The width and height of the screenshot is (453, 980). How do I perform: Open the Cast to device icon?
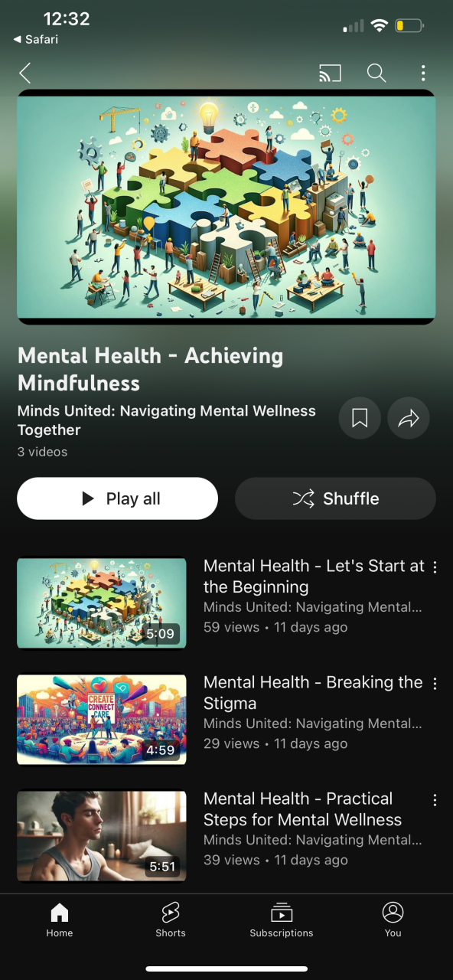pyautogui.click(x=330, y=73)
